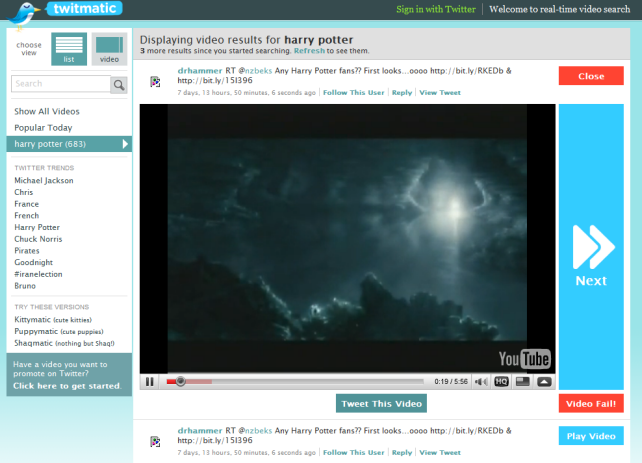Focus the Search input field

click(61, 84)
